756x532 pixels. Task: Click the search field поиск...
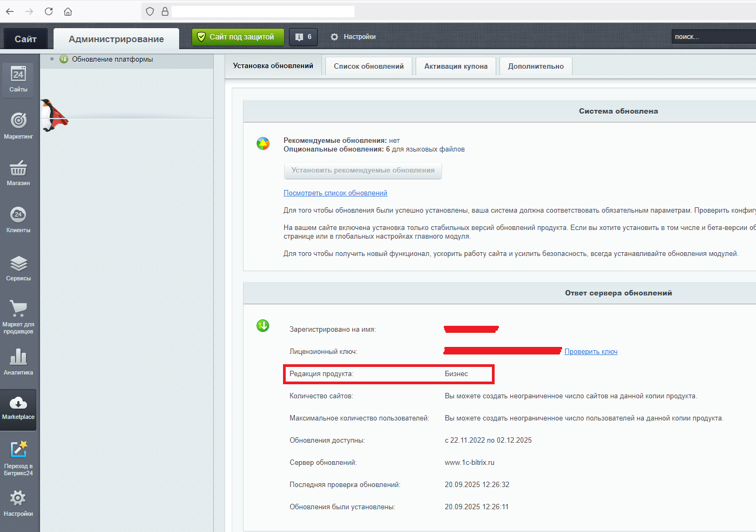click(712, 37)
